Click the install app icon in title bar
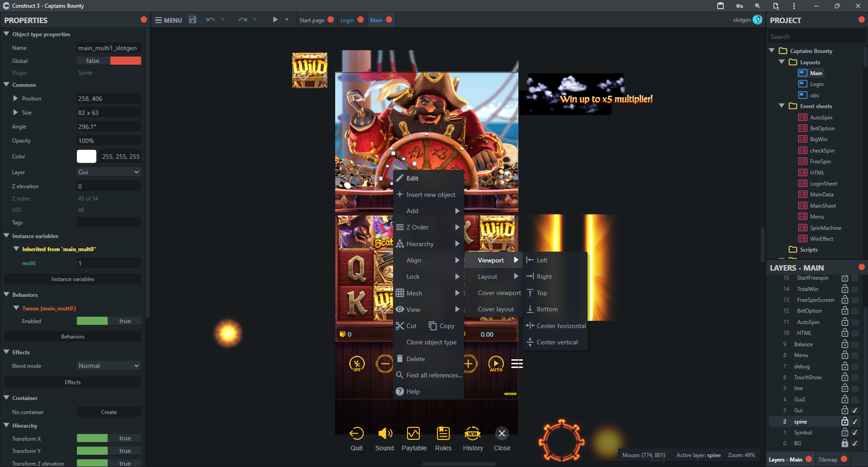Viewport: 868px width, 467px height. (x=776, y=6)
